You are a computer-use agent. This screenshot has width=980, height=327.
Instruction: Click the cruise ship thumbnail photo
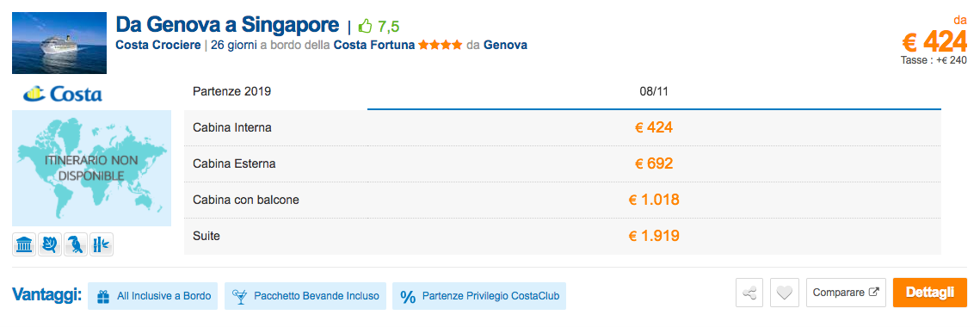pos(59,42)
